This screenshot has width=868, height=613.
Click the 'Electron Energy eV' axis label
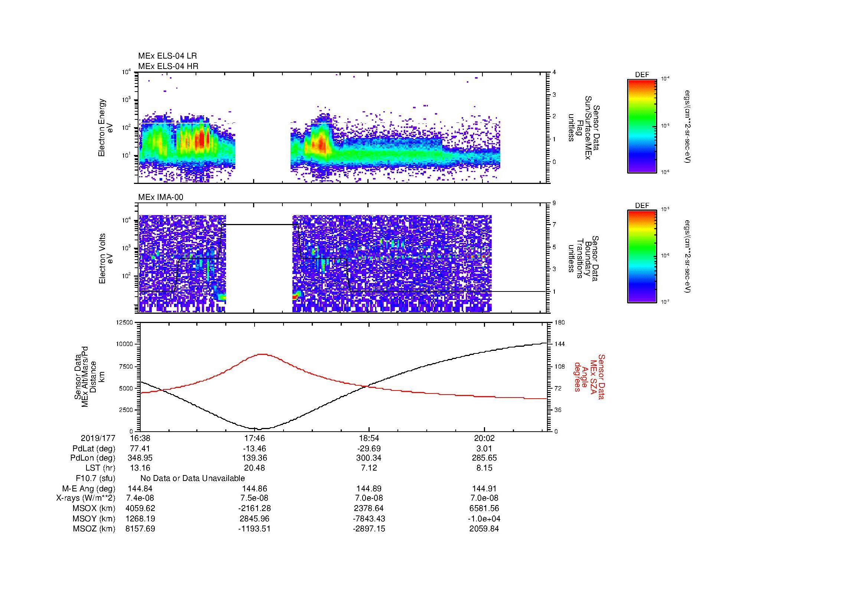(x=105, y=128)
